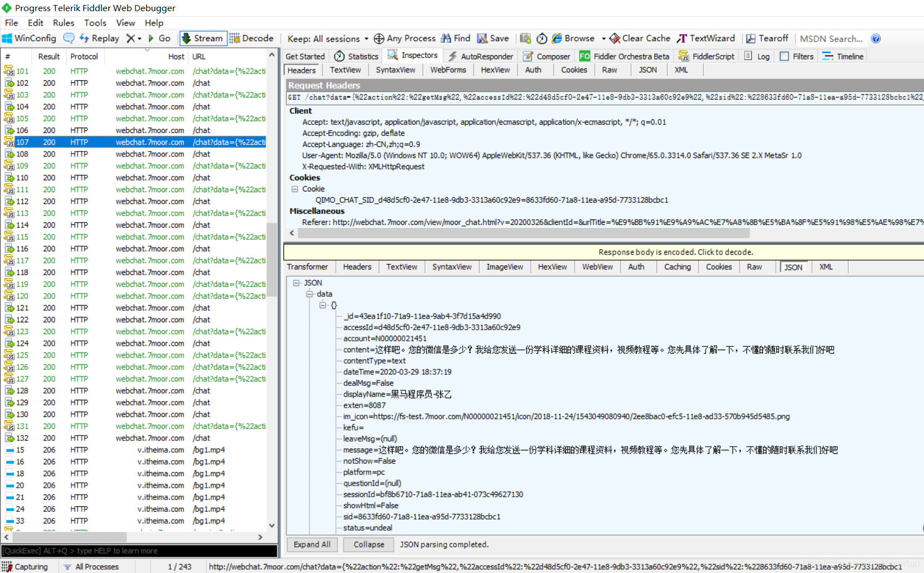Open the TextWizard tool
924x573 pixels.
(x=706, y=38)
